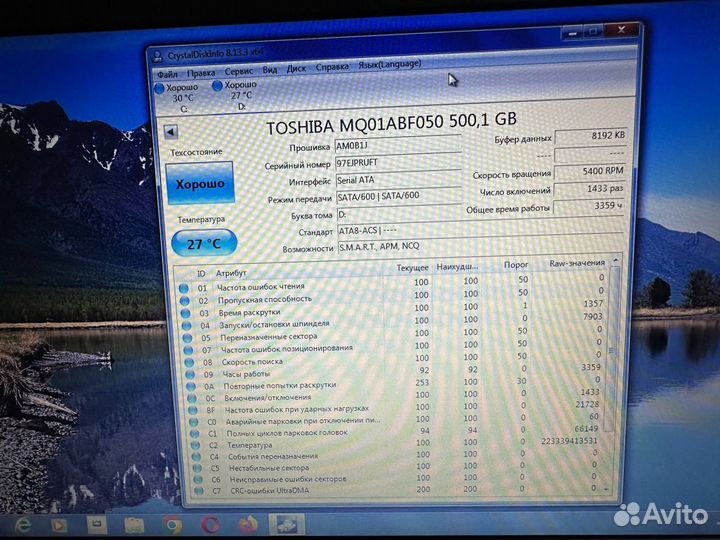
Task: Click the Прошивка field AM0B1J
Action: (x=398, y=146)
